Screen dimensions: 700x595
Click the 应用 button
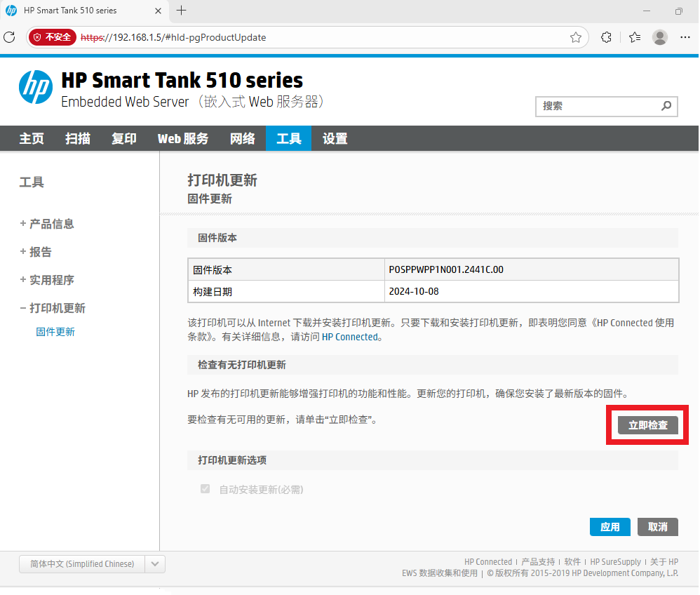tap(610, 527)
